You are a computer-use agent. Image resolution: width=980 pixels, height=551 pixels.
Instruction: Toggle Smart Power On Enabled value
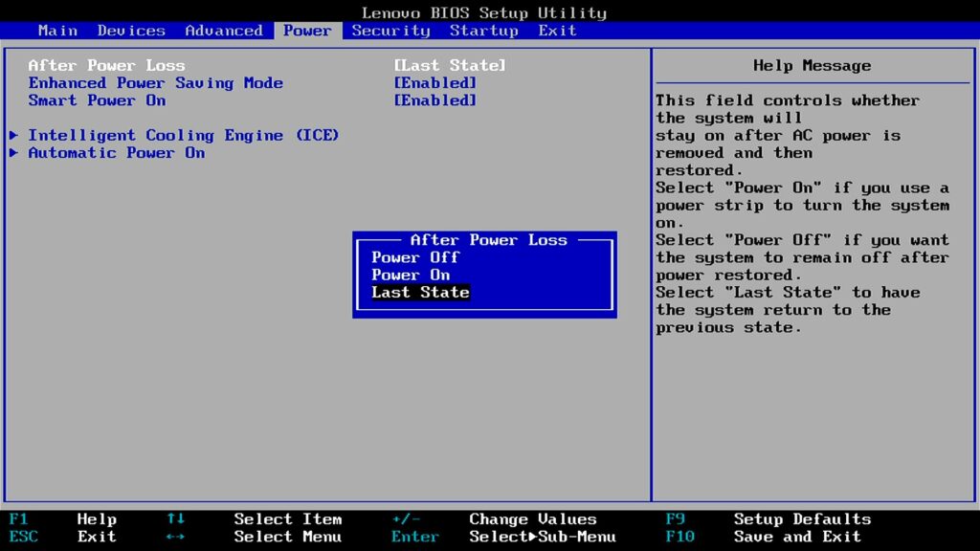(x=434, y=100)
